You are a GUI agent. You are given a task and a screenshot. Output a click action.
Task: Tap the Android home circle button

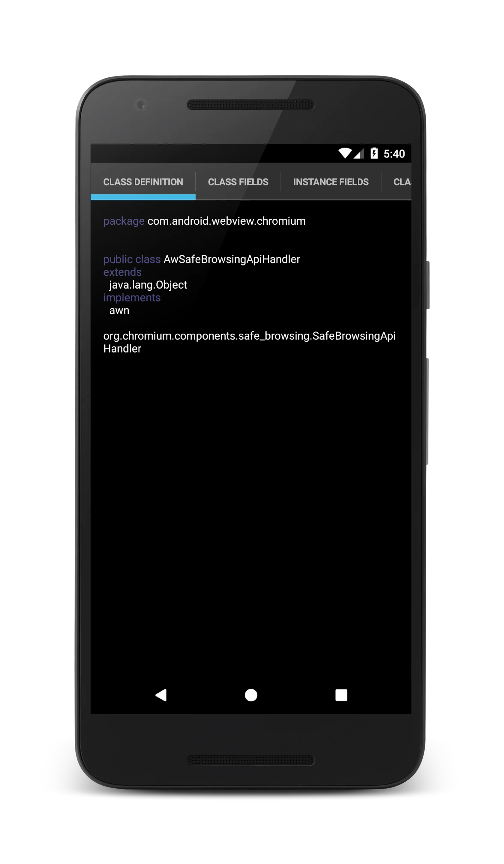pyautogui.click(x=251, y=696)
